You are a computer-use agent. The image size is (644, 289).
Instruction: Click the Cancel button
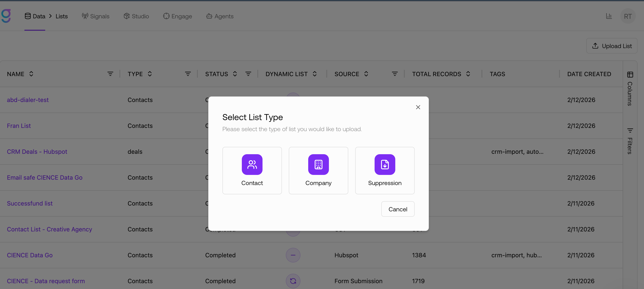pos(398,209)
